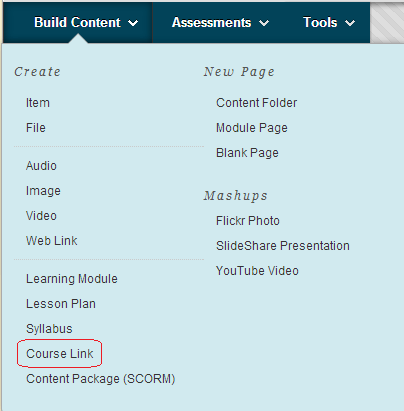Select Item under Create

38,103
